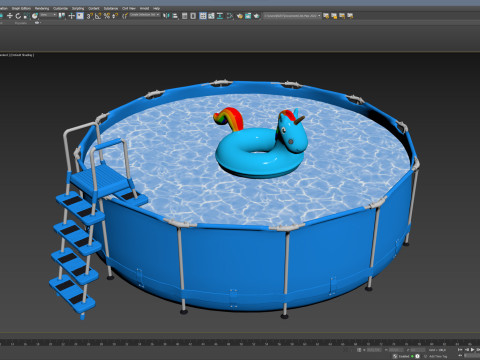The width and height of the screenshot is (480, 360).
Task: Click the green status indicator next to Enabled
Action: click(412, 356)
